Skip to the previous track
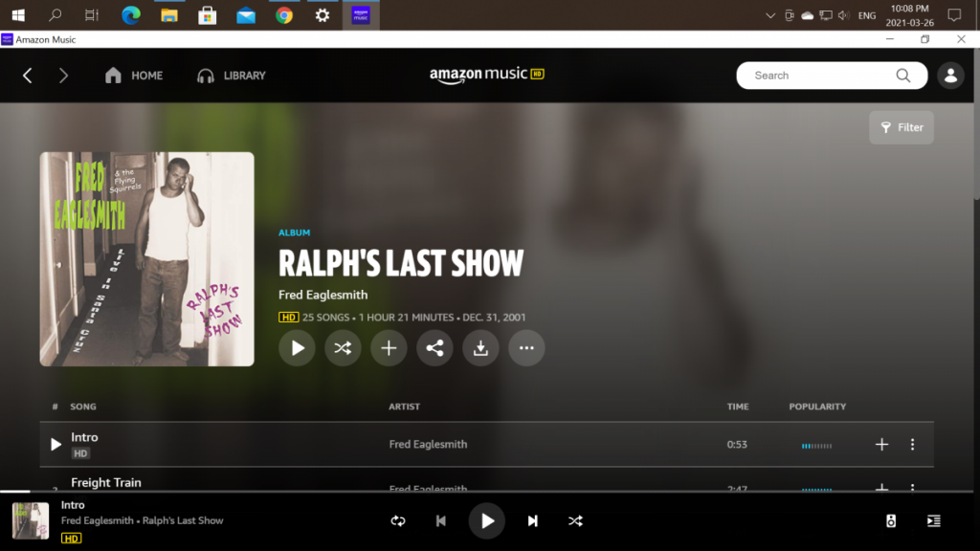This screenshot has width=980, height=551. coord(440,521)
